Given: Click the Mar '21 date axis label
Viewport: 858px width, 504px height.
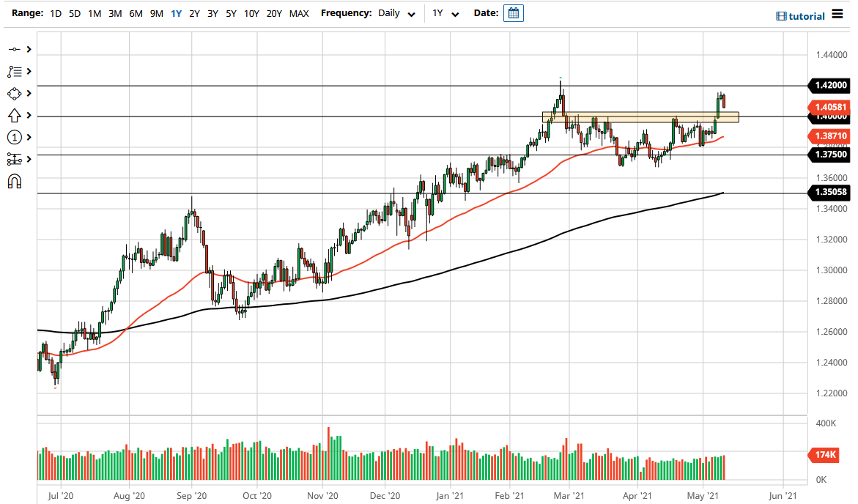Looking at the screenshot, I should point(569,496).
